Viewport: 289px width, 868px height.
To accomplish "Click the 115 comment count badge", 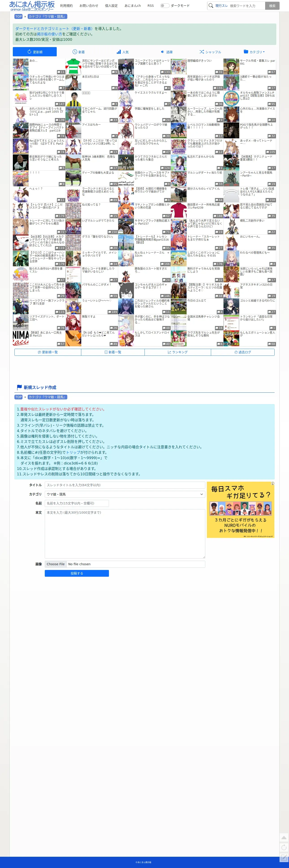I will coord(60,312).
